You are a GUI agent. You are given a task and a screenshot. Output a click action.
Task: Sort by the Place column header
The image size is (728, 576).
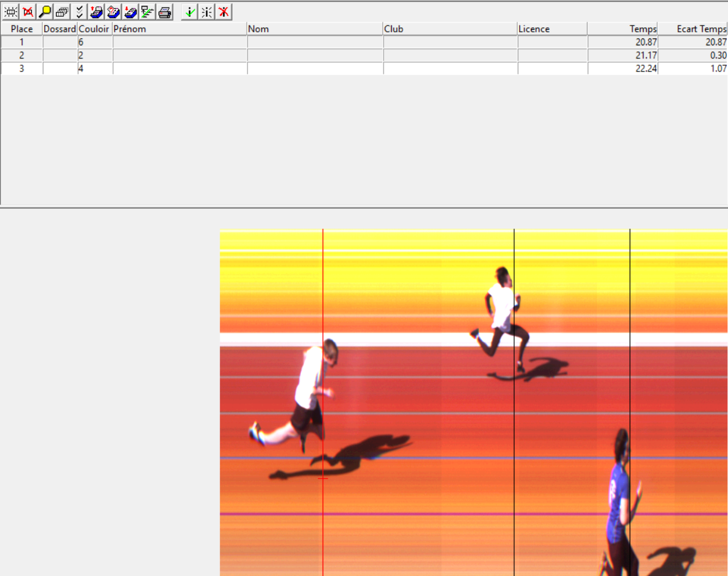point(21,29)
